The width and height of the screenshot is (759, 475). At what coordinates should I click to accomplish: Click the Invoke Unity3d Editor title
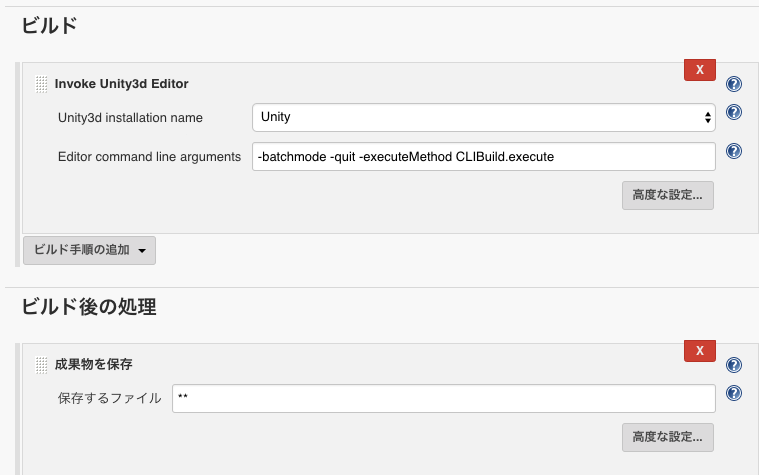[x=121, y=84]
